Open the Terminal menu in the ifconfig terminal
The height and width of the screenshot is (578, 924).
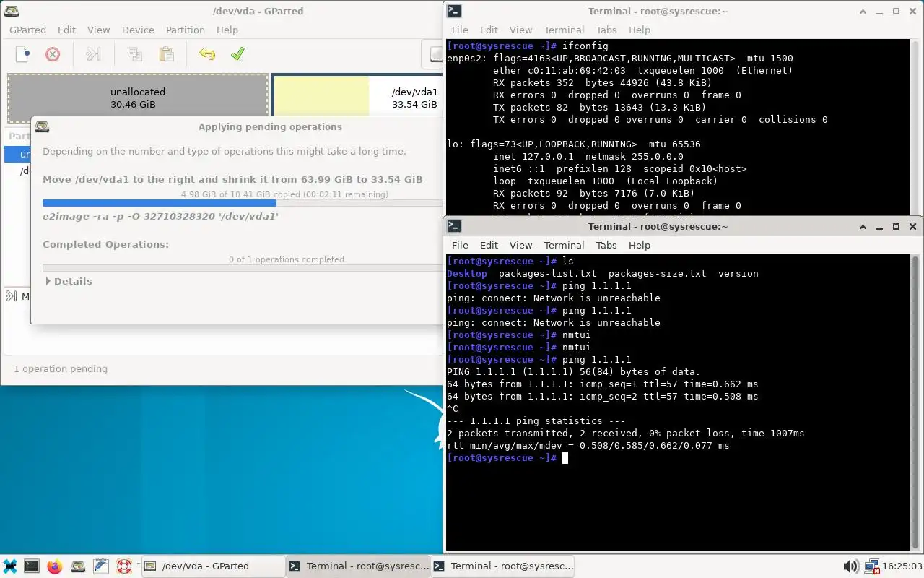[564, 30]
